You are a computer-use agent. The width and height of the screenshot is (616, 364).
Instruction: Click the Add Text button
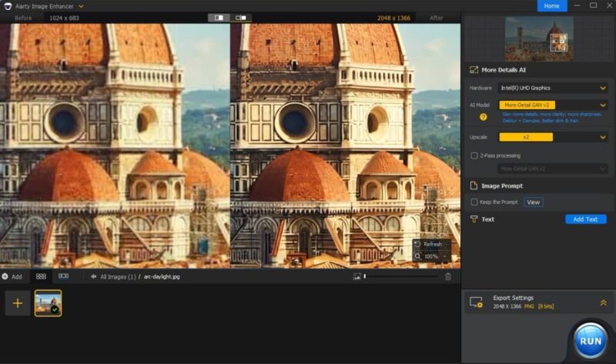tap(585, 219)
